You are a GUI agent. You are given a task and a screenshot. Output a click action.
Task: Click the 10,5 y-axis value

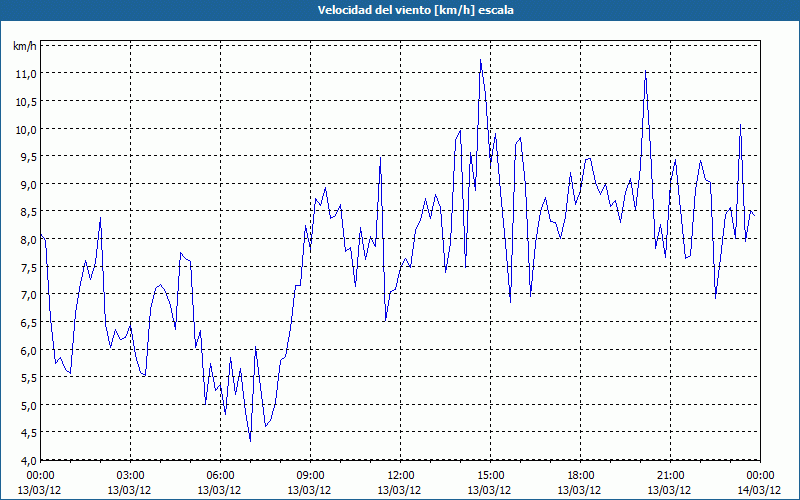(26, 102)
